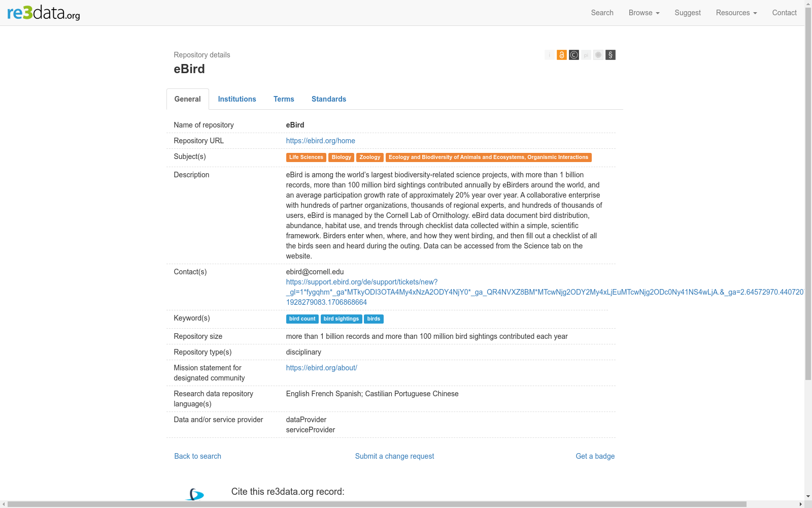812x508 pixels.
Task: Click the 'bird count' keyword tag
Action: (x=302, y=319)
